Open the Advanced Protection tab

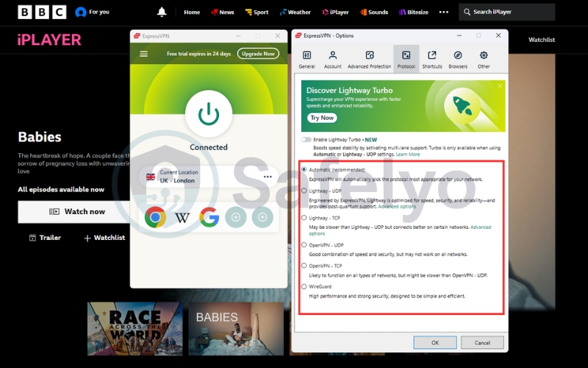pyautogui.click(x=370, y=60)
